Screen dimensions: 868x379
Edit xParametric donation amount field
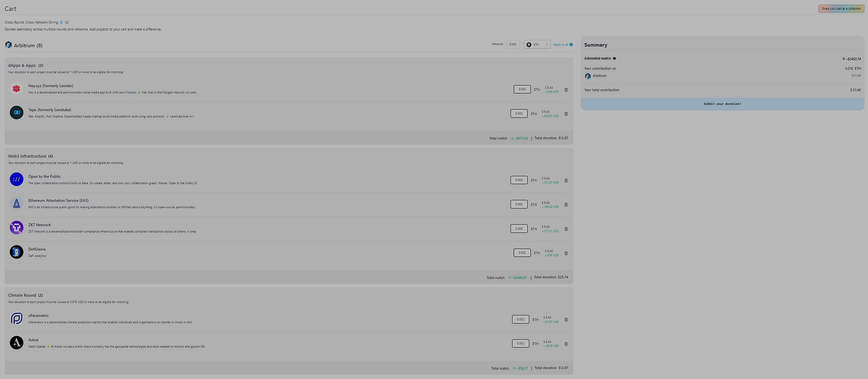pos(520,319)
